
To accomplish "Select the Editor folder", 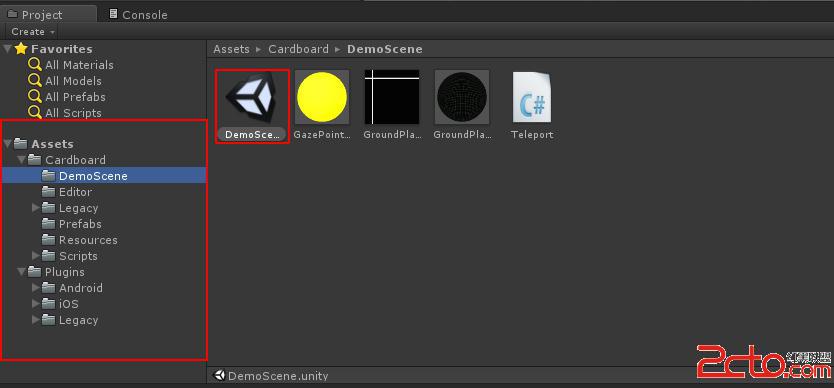I will pos(76,192).
